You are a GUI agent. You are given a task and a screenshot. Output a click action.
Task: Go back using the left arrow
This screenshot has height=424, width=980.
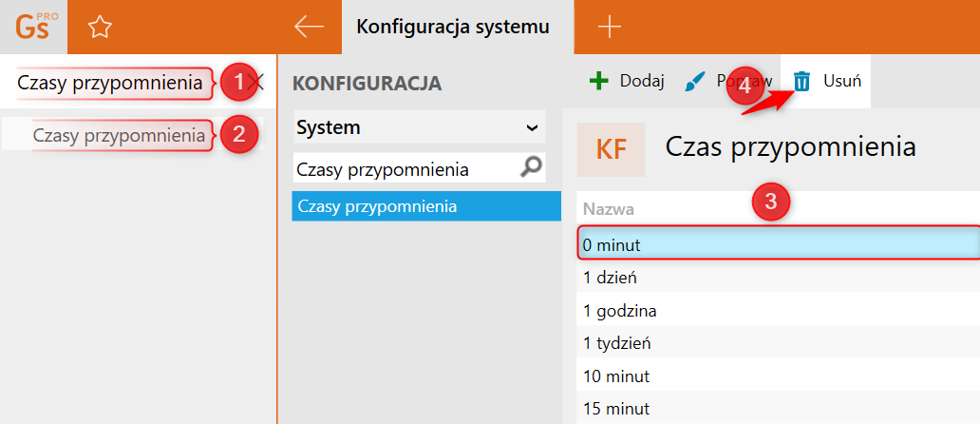(309, 27)
